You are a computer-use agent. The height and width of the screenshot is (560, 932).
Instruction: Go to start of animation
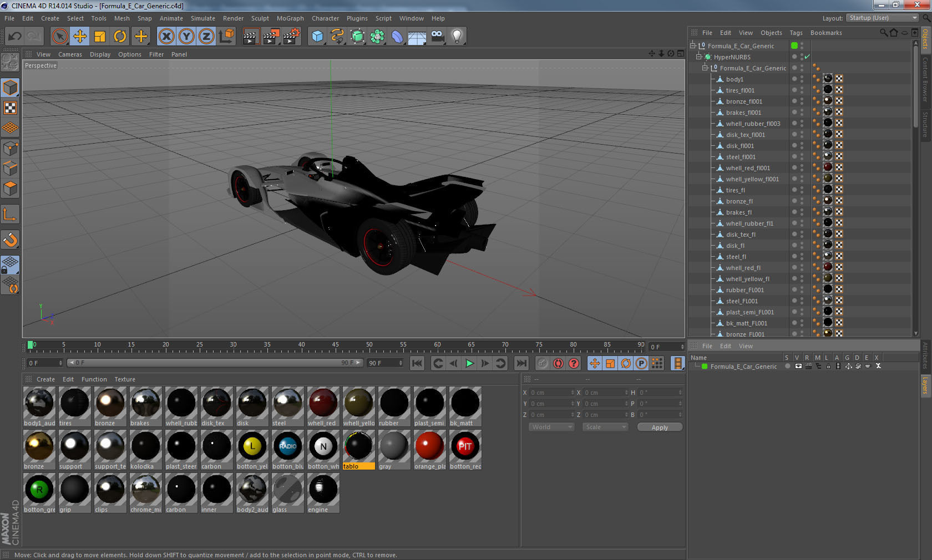[417, 363]
